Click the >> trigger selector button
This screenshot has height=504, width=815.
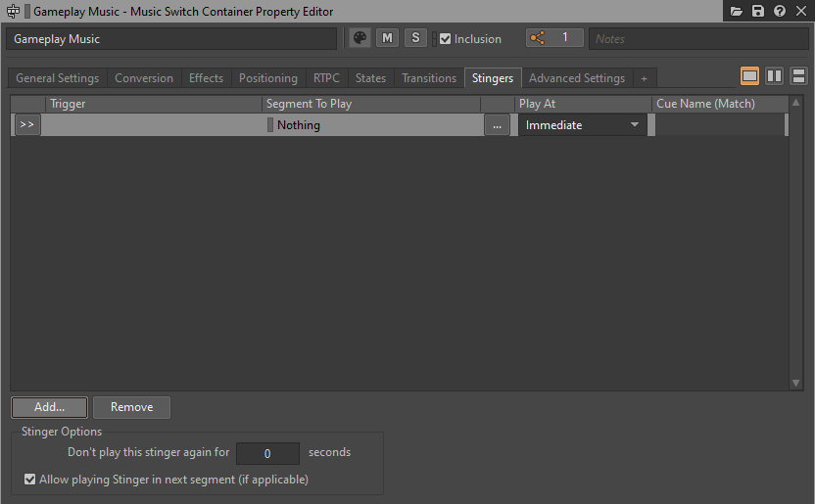click(x=27, y=124)
